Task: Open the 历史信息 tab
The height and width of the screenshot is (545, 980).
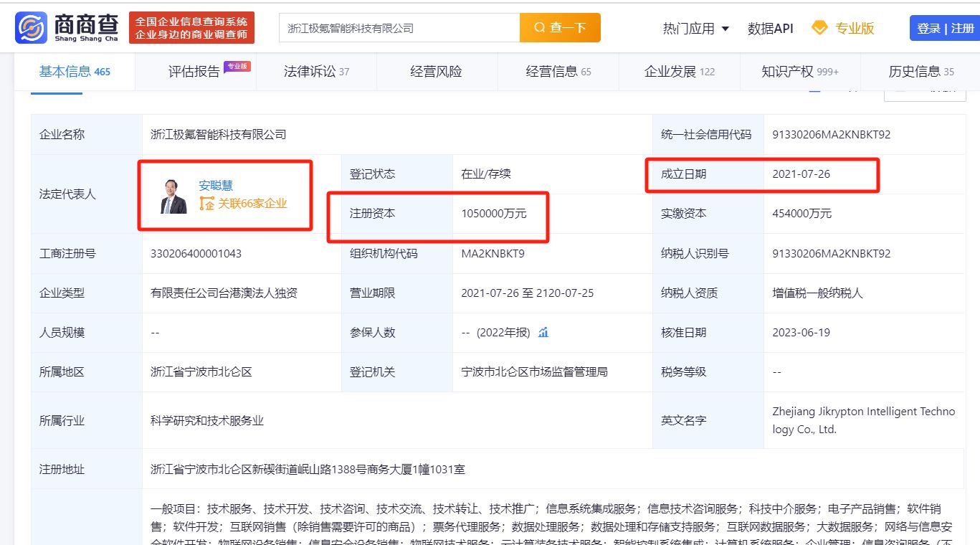Action: [x=921, y=71]
